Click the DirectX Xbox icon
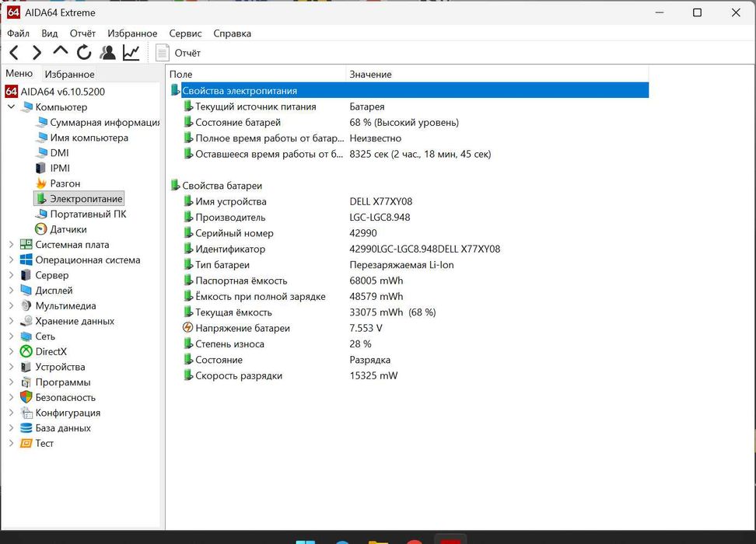756x544 pixels. tap(26, 352)
